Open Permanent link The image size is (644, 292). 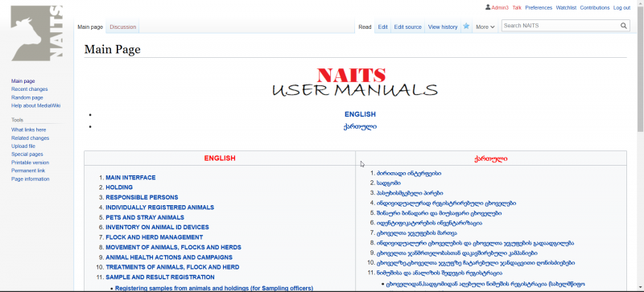click(x=28, y=171)
